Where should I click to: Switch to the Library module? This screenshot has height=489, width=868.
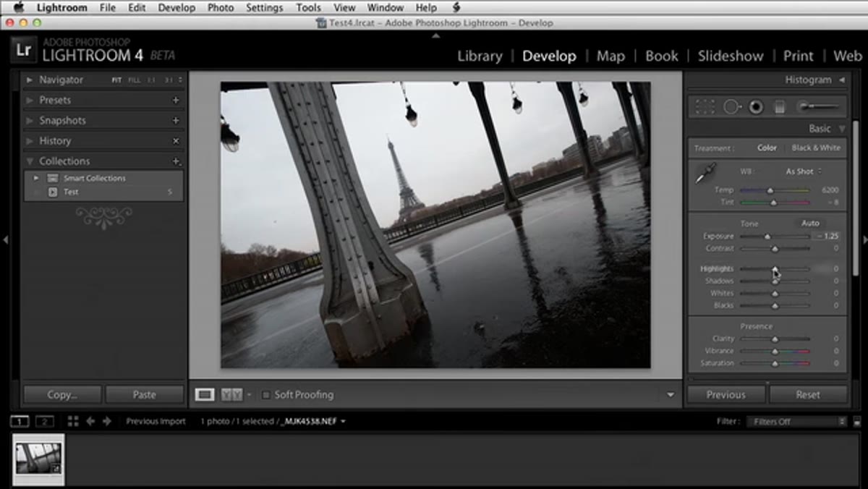coord(480,56)
